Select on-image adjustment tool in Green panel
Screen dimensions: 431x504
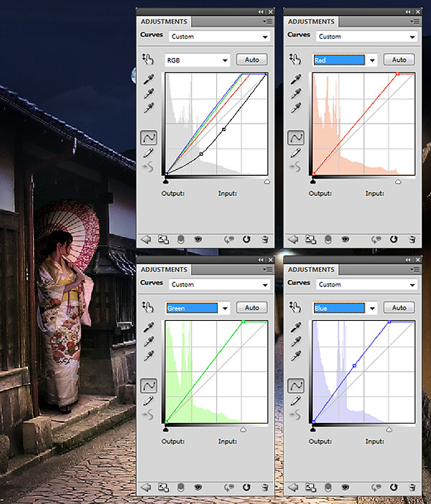tap(148, 307)
